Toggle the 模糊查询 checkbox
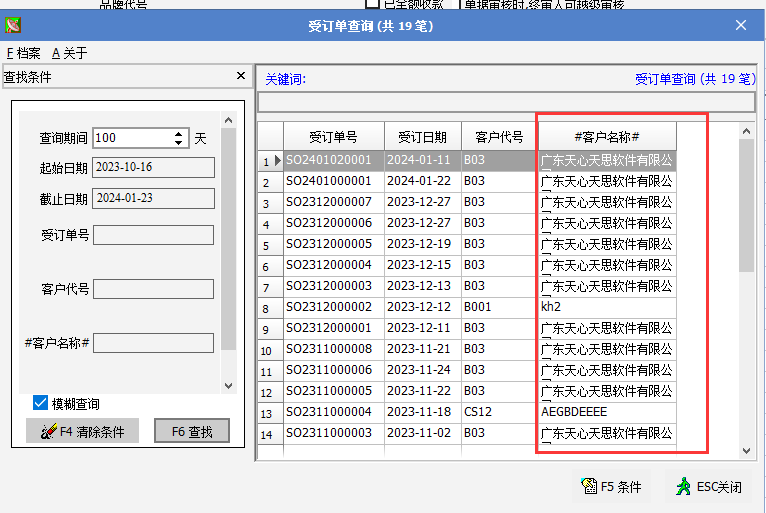This screenshot has height=513, width=766. pos(41,403)
